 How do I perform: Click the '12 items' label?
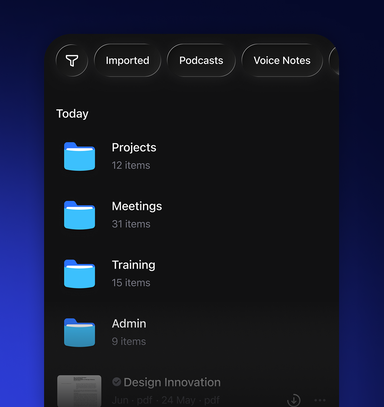click(131, 165)
